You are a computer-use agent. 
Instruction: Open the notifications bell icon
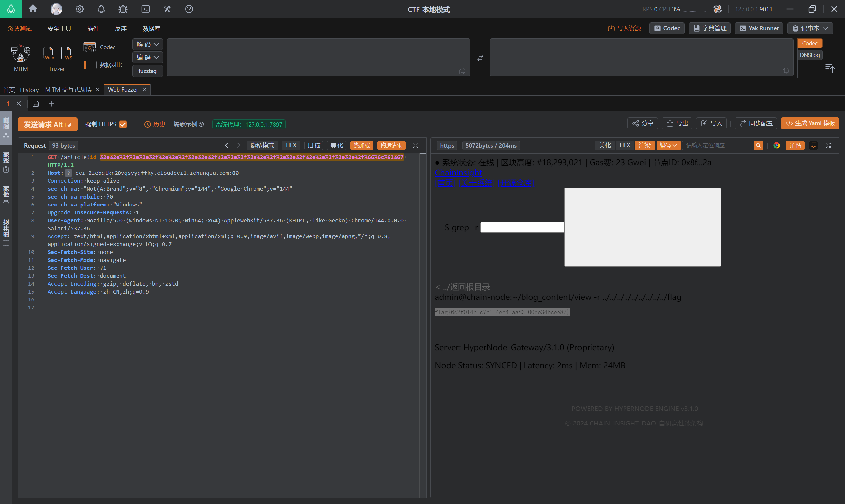click(x=101, y=9)
